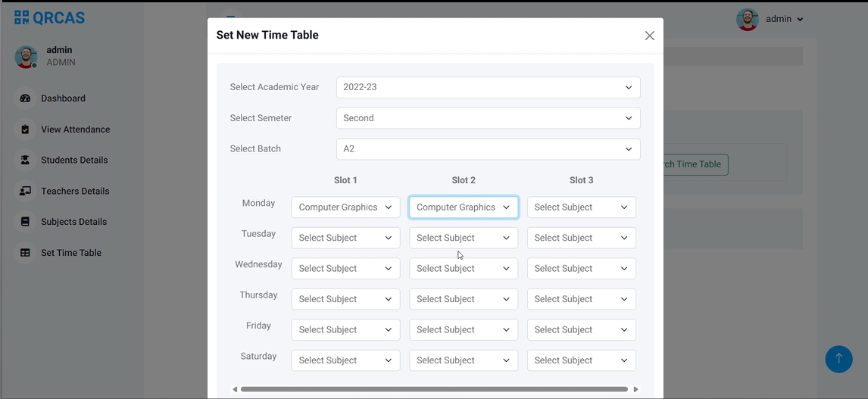Screen dimensions: 868x399
Task: Close the Set New Time Table dialog
Action: pos(649,36)
